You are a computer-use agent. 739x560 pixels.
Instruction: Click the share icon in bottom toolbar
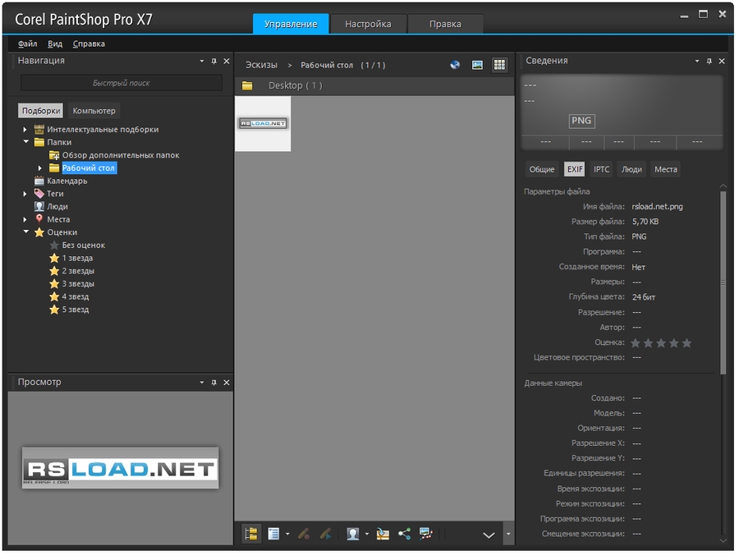tap(404, 534)
